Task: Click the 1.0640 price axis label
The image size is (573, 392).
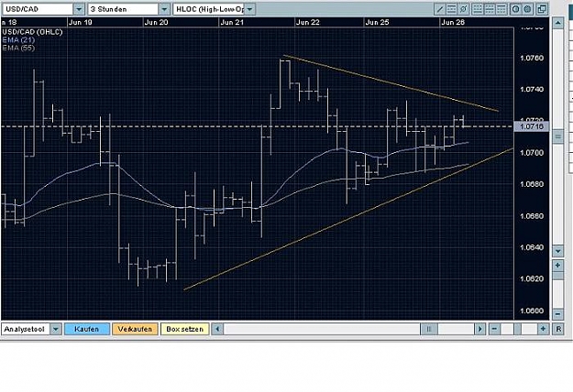Action: click(x=532, y=247)
